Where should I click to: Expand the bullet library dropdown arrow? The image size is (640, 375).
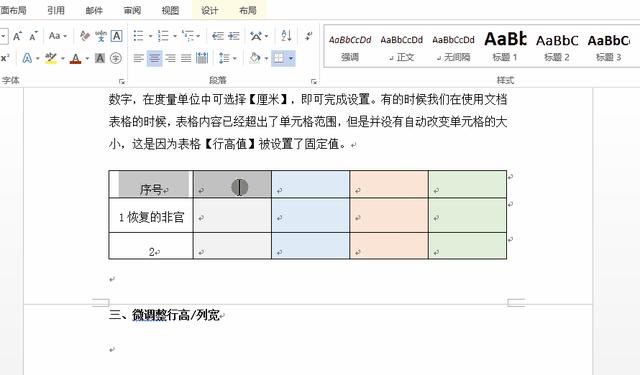(x=150, y=36)
